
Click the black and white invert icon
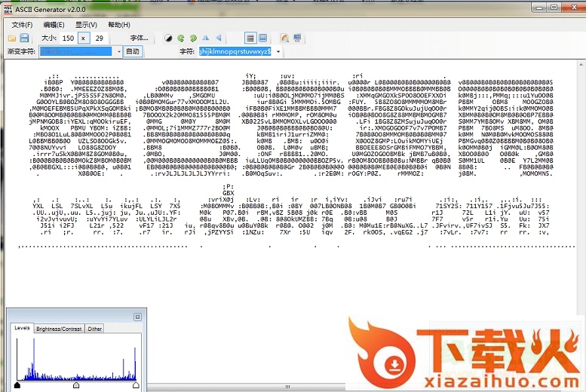pyautogui.click(x=169, y=38)
